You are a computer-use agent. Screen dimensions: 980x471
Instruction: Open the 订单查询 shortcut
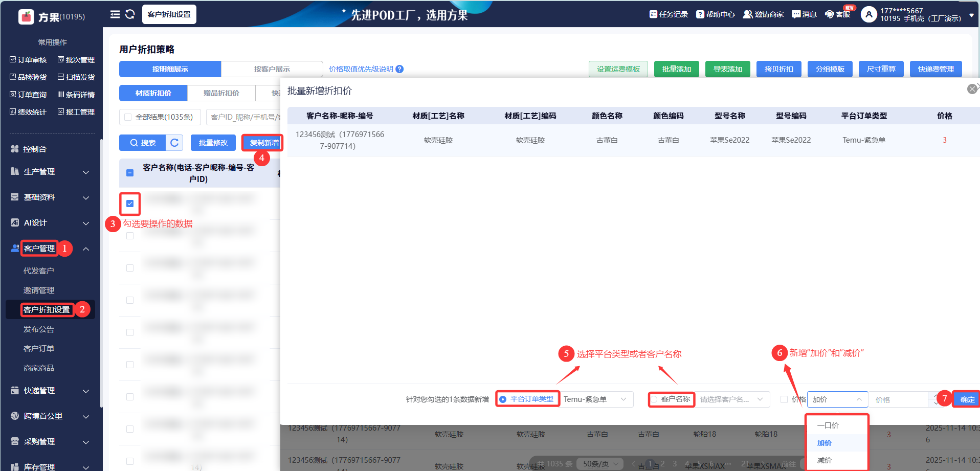(x=28, y=95)
